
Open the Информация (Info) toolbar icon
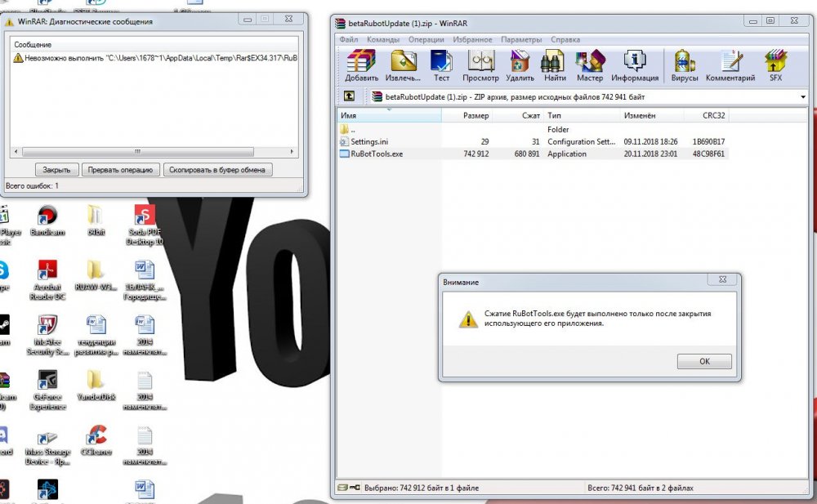635,64
